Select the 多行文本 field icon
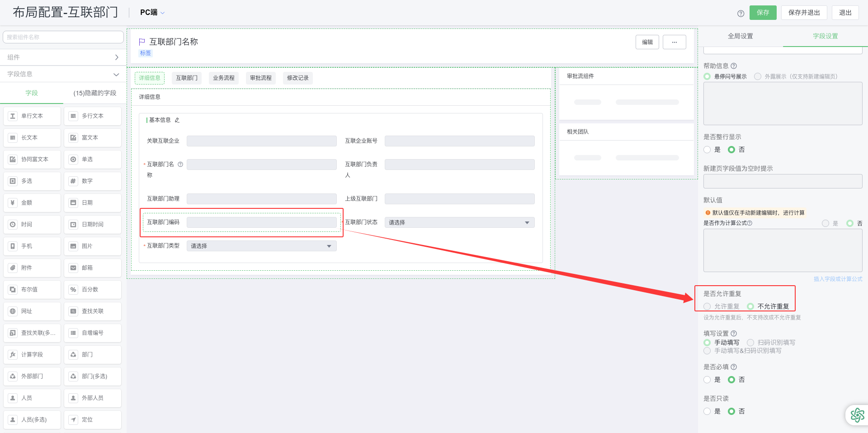The height and width of the screenshot is (433, 868). pos(73,116)
